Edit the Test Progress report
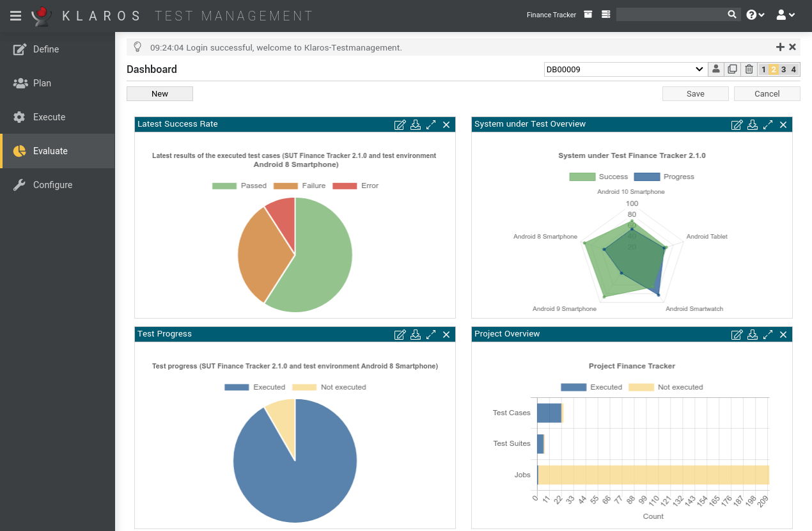The height and width of the screenshot is (531, 812). 400,335
